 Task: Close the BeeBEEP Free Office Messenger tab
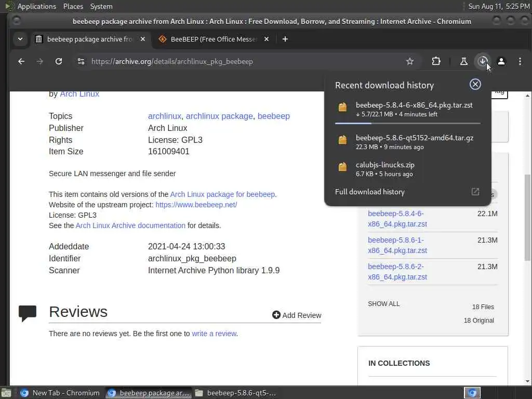[x=267, y=39]
